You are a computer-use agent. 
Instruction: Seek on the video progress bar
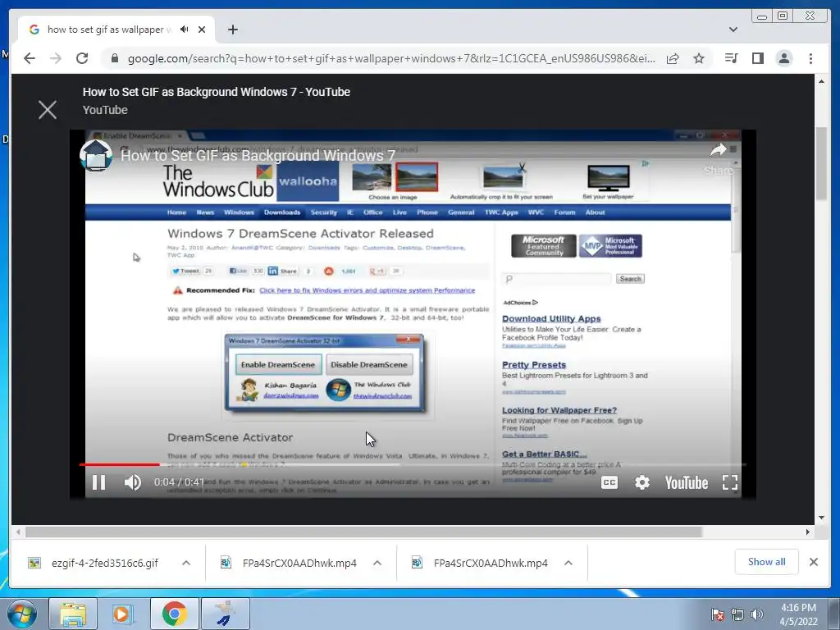pyautogui.click(x=413, y=464)
